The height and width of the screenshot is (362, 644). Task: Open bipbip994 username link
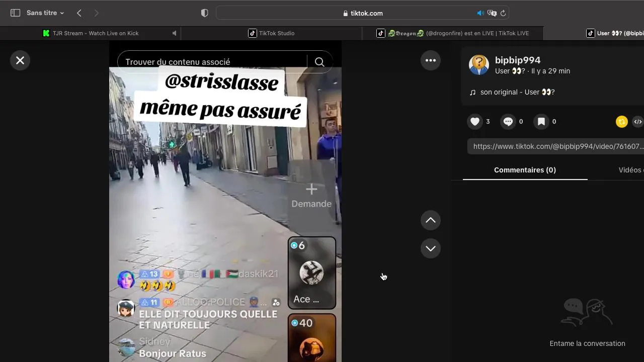518,60
